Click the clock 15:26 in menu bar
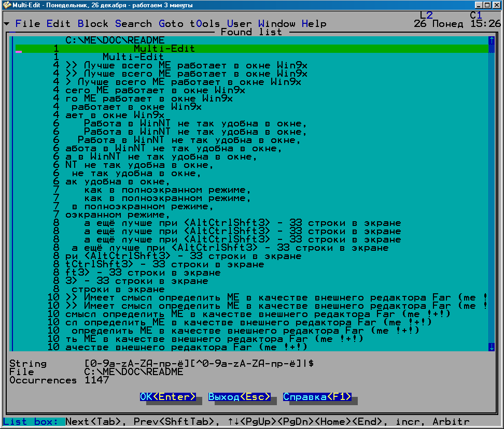 (485, 24)
